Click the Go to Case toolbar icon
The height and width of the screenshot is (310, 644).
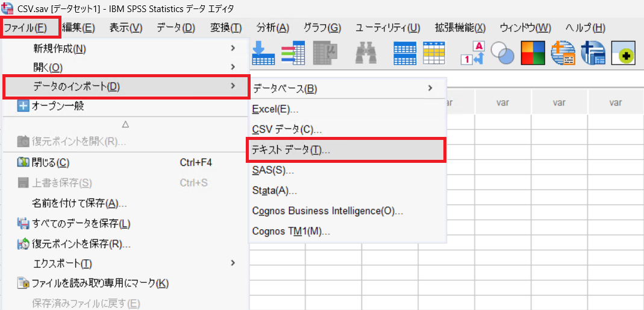tap(263, 52)
